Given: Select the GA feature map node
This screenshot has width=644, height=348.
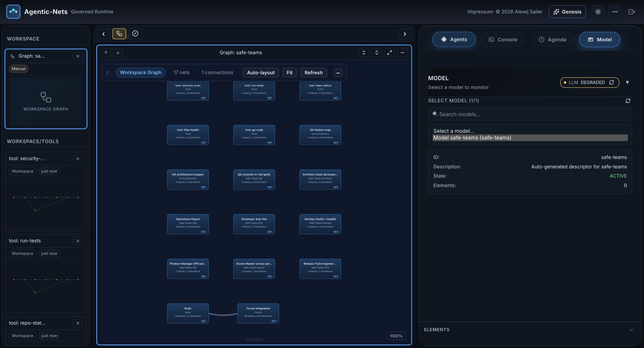Looking at the screenshot, I should click(x=320, y=135).
